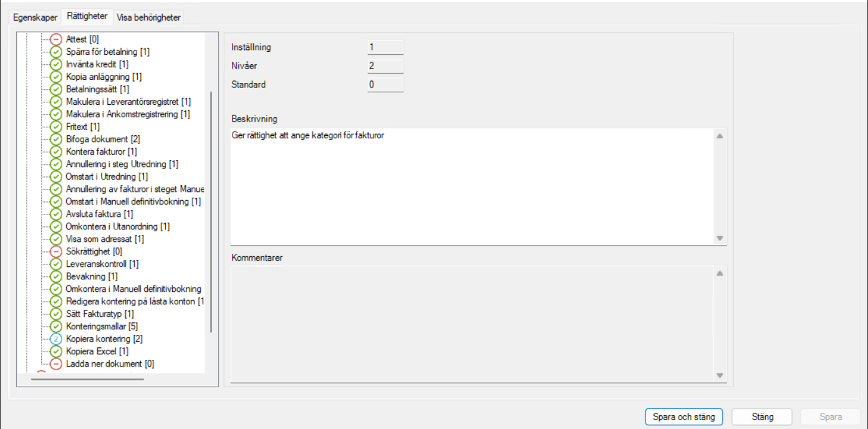Click inside the Inställning value field

pos(385,46)
